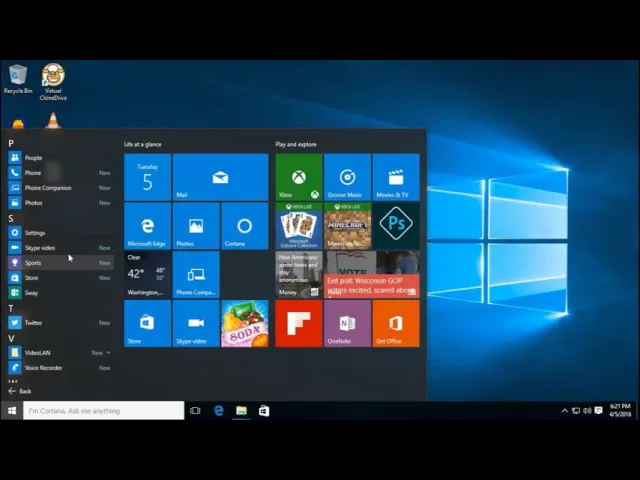Launch the Minecraft tile
640x480 pixels.
[x=347, y=226]
